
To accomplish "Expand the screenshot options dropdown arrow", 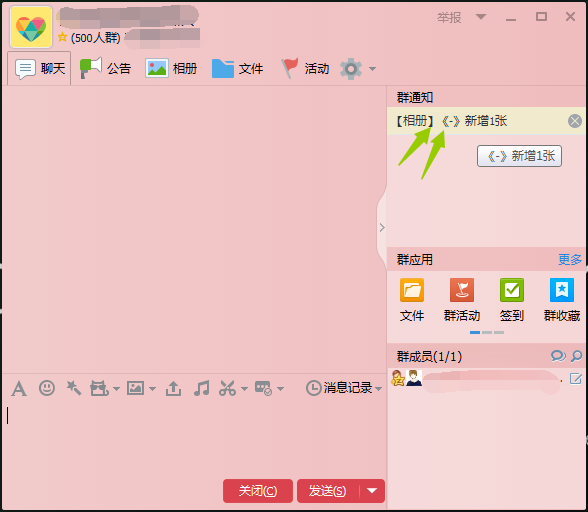I will click(x=244, y=389).
